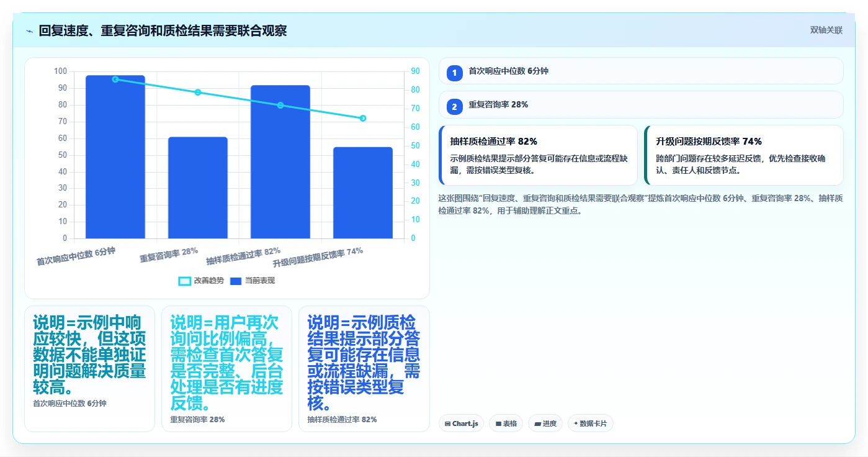Click the 数据卡片 tag
The width and height of the screenshot is (868, 457).
590,423
